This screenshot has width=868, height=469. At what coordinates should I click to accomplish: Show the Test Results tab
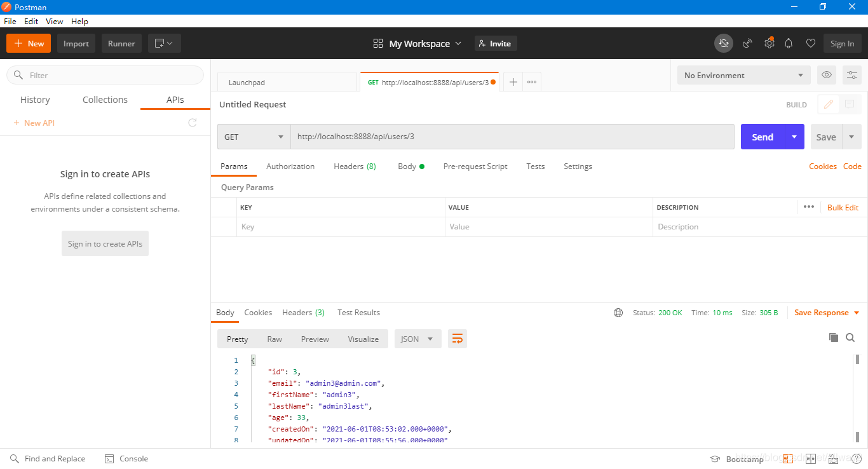pos(358,313)
